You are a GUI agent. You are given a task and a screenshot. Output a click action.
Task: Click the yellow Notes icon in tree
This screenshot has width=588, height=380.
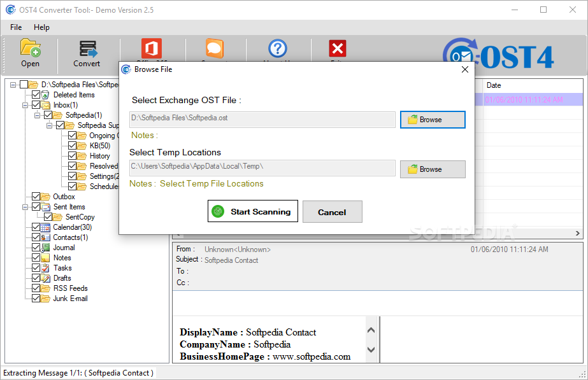pos(45,258)
